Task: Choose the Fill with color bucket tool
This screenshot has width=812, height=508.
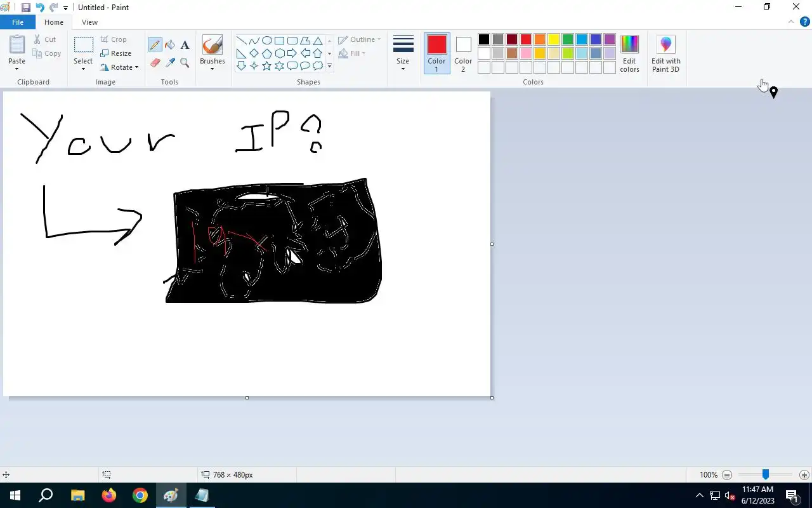Action: point(170,44)
